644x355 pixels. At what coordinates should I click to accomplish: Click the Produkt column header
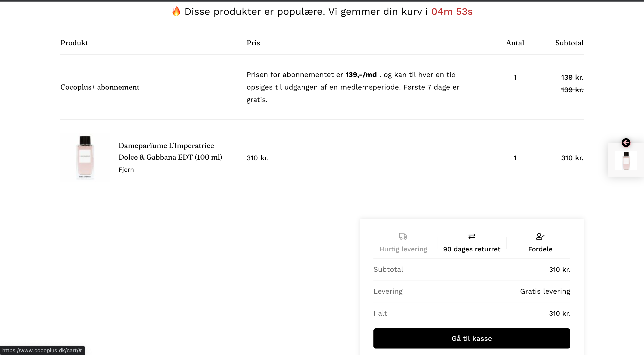[x=74, y=43]
